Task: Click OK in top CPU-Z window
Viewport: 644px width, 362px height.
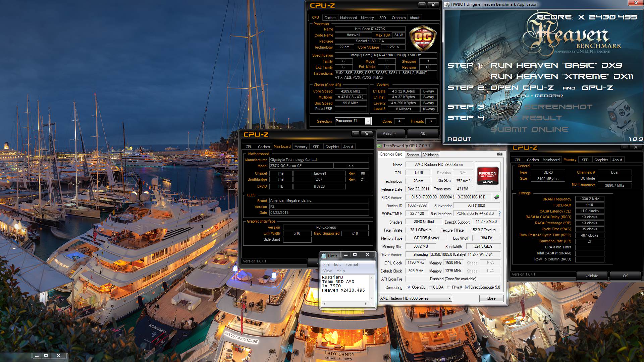Action: coord(423,134)
